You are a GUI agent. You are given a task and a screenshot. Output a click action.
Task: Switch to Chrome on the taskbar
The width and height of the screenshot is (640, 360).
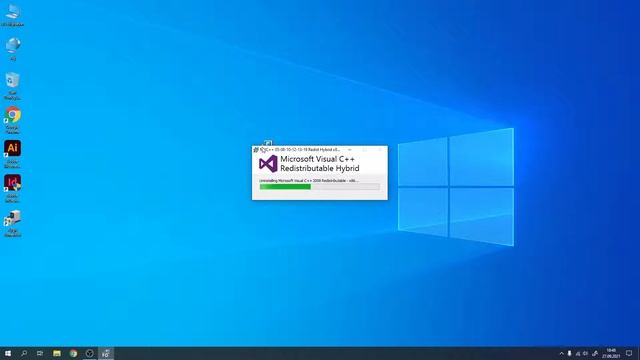click(73, 353)
